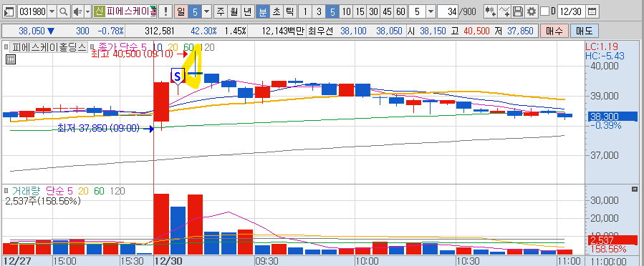Click the small square beside 거래량 label

(6, 191)
